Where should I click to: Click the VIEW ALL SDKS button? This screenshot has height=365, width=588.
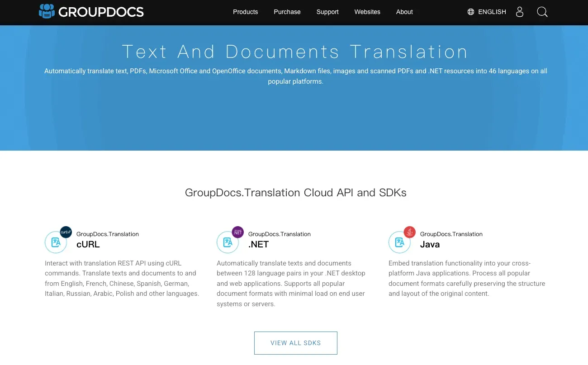[296, 343]
